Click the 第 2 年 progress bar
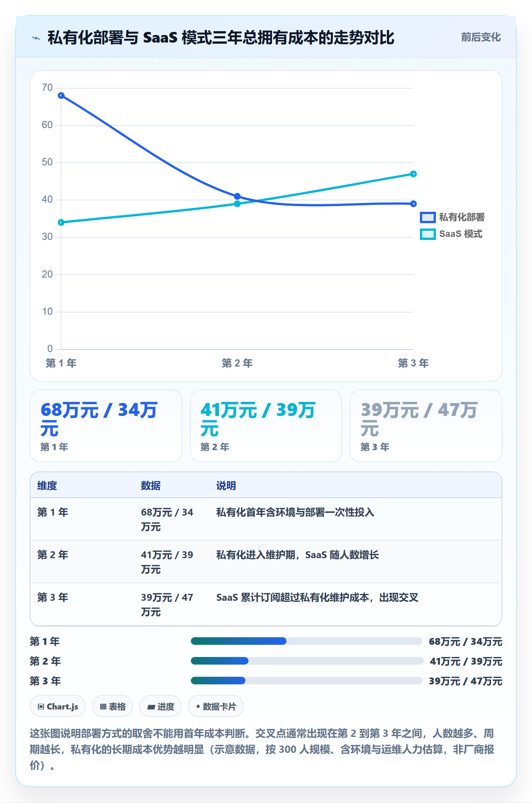This screenshot has width=532, height=803. 307,661
